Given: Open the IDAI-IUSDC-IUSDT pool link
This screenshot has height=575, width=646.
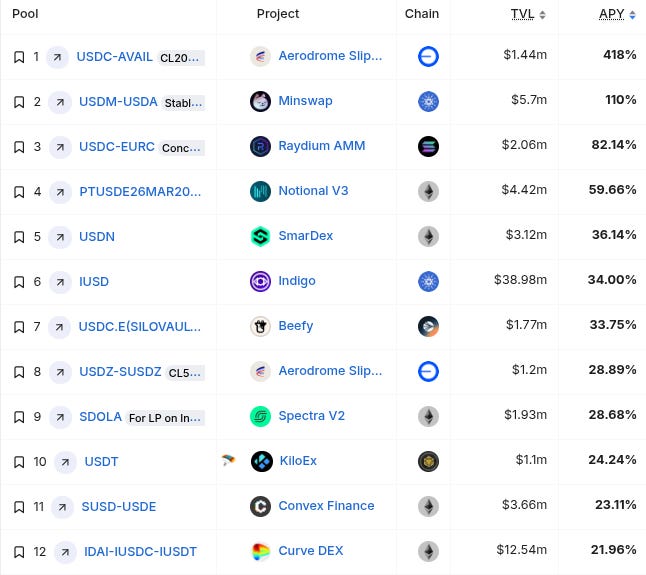Looking at the screenshot, I should (140, 552).
